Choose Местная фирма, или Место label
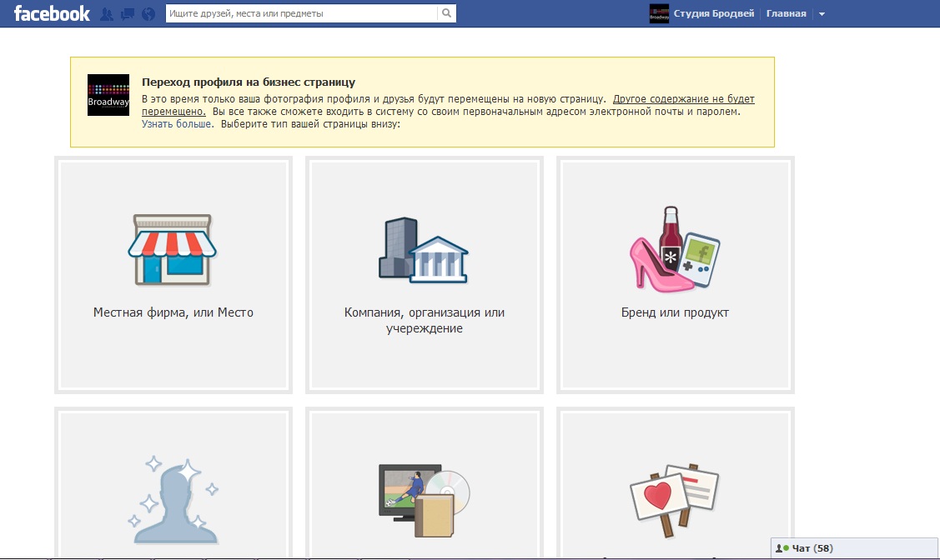Screen dimensions: 940x560 click(x=173, y=312)
